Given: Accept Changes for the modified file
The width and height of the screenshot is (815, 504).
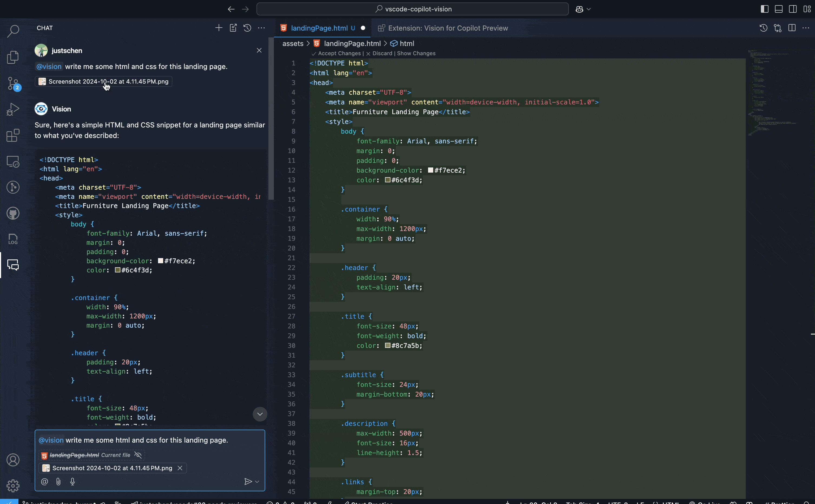Looking at the screenshot, I should point(339,53).
